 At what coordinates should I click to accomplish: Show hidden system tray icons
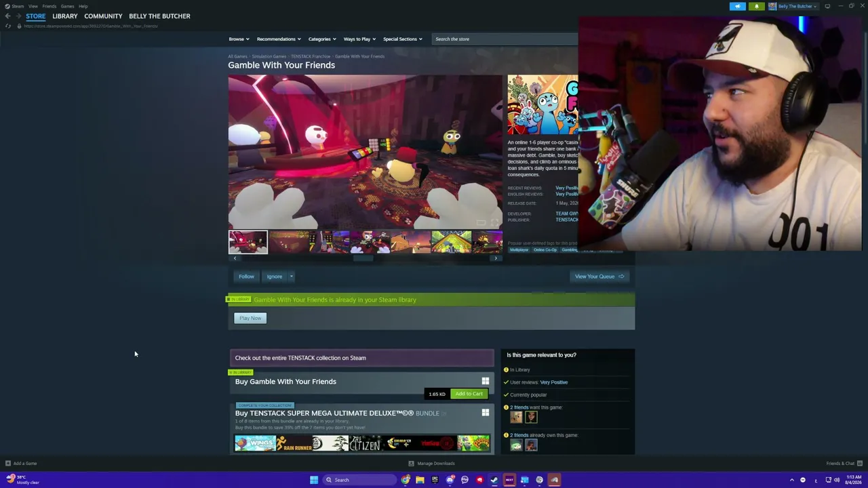point(792,480)
